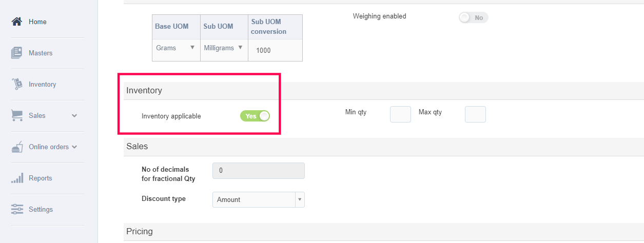Select the Reports menu label

pyautogui.click(x=41, y=178)
